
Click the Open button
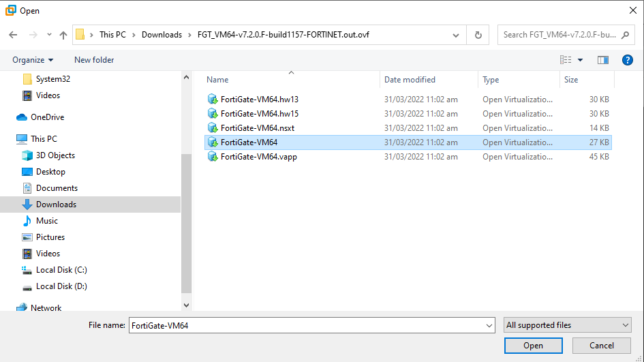pos(533,346)
